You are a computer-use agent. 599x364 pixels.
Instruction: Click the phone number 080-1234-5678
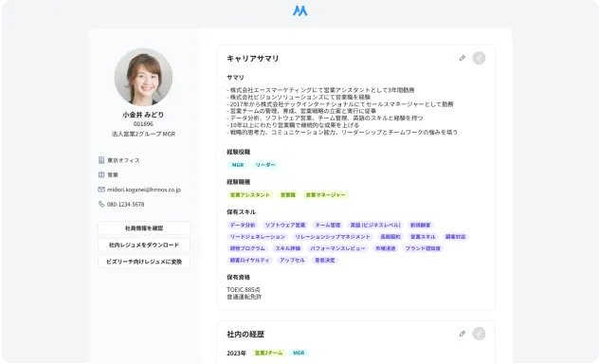tap(126, 205)
